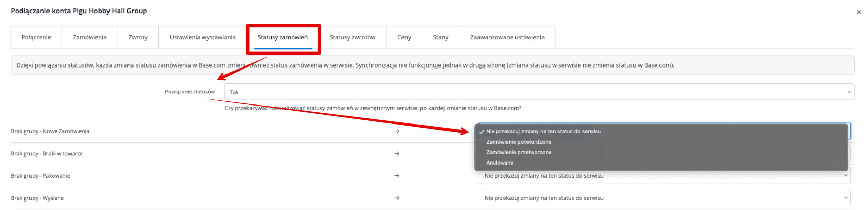Image resolution: width=868 pixels, height=210 pixels.
Task: Switch to Statusy zwrotów tab
Action: click(352, 37)
